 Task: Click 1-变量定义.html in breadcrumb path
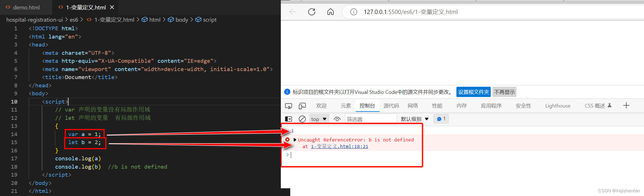point(114,20)
